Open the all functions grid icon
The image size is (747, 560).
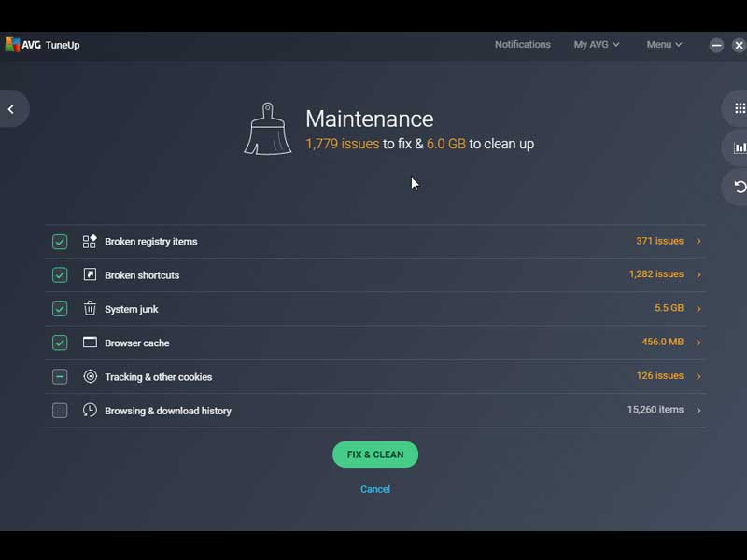740,108
